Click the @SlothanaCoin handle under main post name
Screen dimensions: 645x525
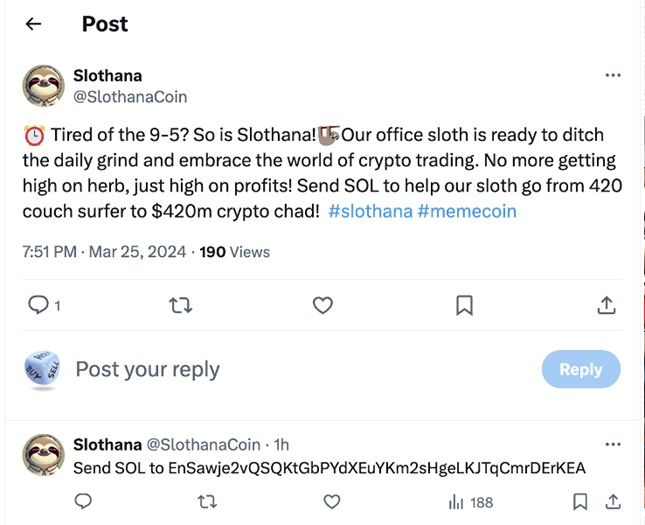[130, 97]
